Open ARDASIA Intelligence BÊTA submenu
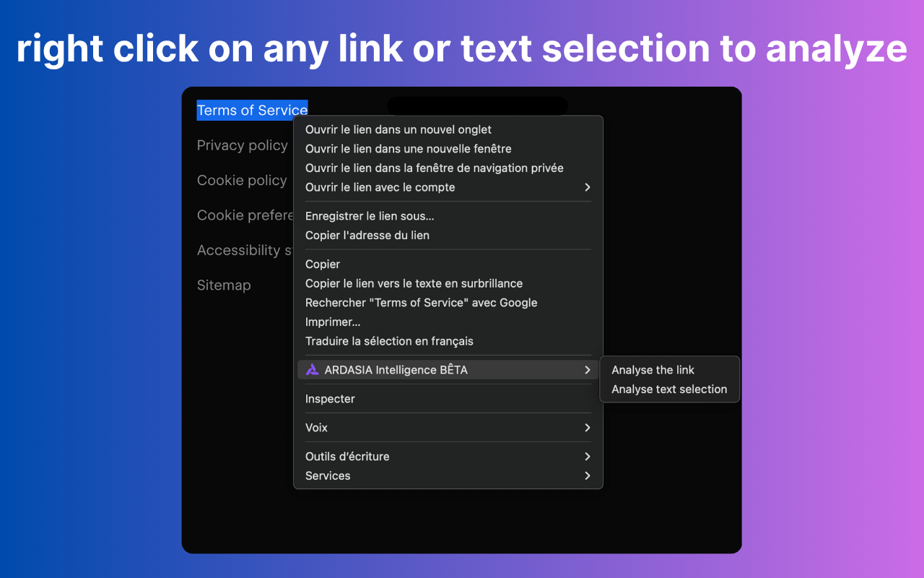 (448, 370)
